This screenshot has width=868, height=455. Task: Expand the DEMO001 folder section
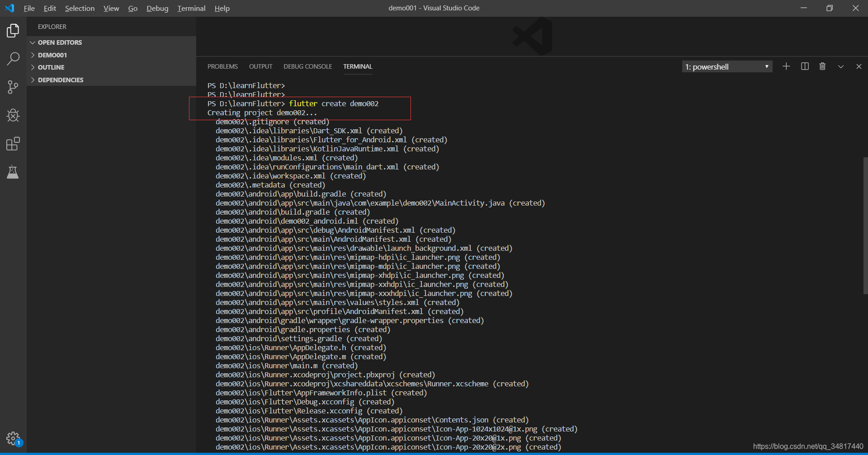[x=111, y=55]
